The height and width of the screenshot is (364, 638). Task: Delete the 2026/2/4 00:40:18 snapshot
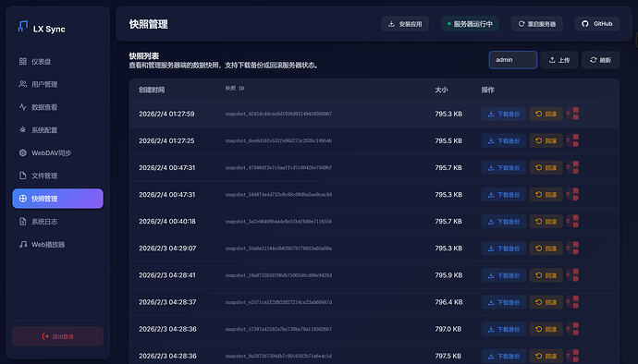pos(572,222)
